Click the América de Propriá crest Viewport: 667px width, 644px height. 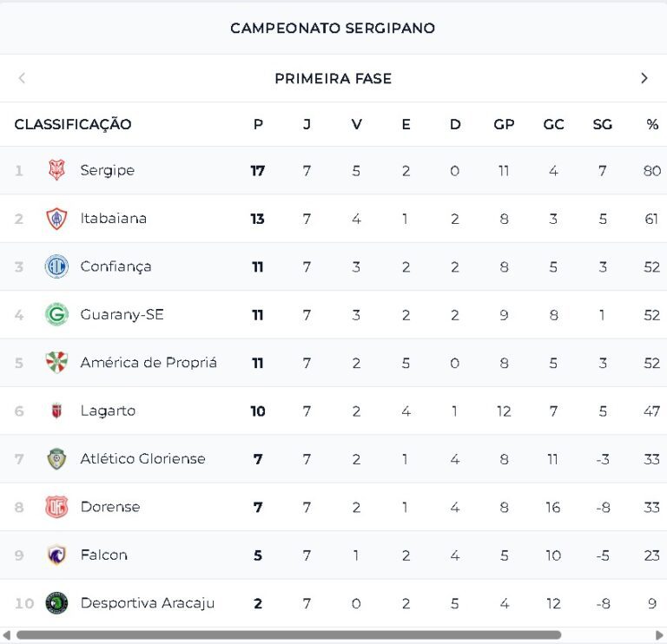point(56,363)
